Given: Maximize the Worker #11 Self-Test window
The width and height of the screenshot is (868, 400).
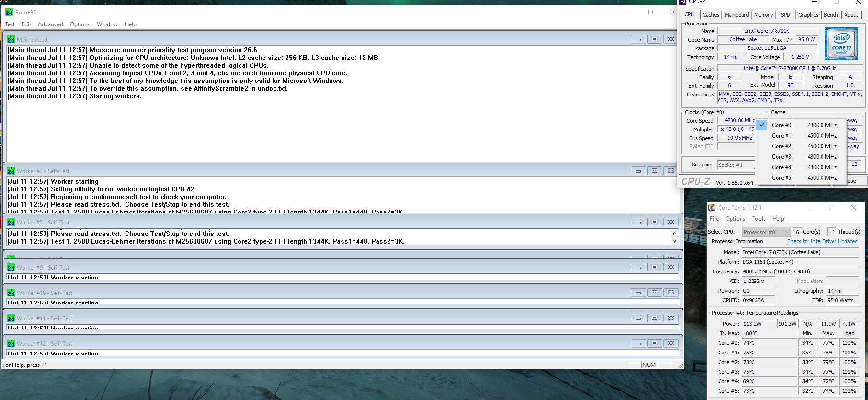Looking at the screenshot, I should (x=654, y=318).
